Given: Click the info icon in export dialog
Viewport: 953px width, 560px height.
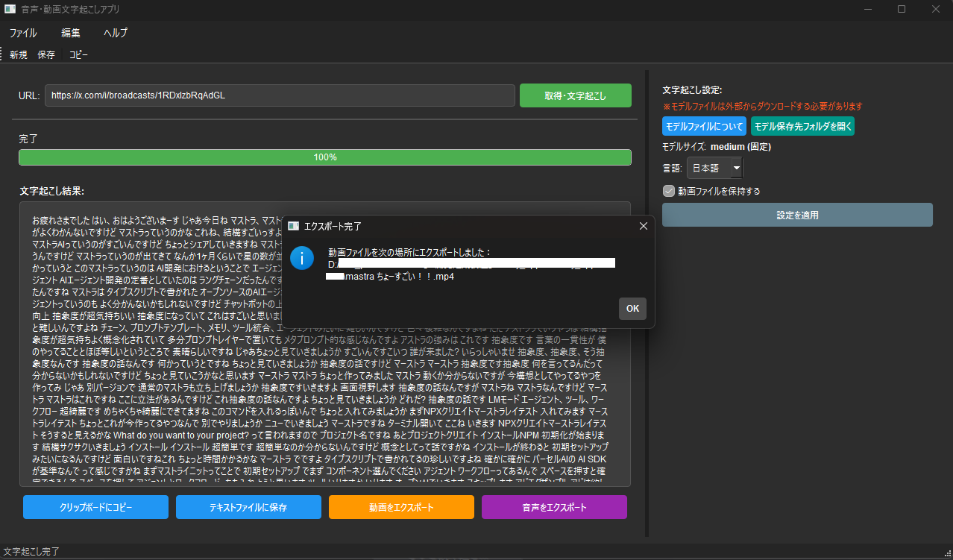Looking at the screenshot, I should (x=301, y=259).
